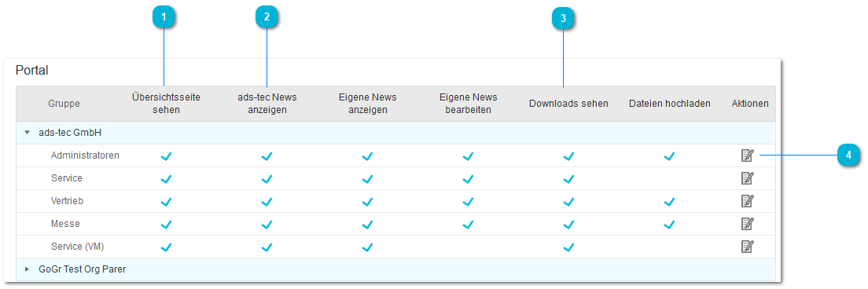Toggle Dateien hochladen check for Vertrieb
The image size is (868, 289).
coord(669,202)
